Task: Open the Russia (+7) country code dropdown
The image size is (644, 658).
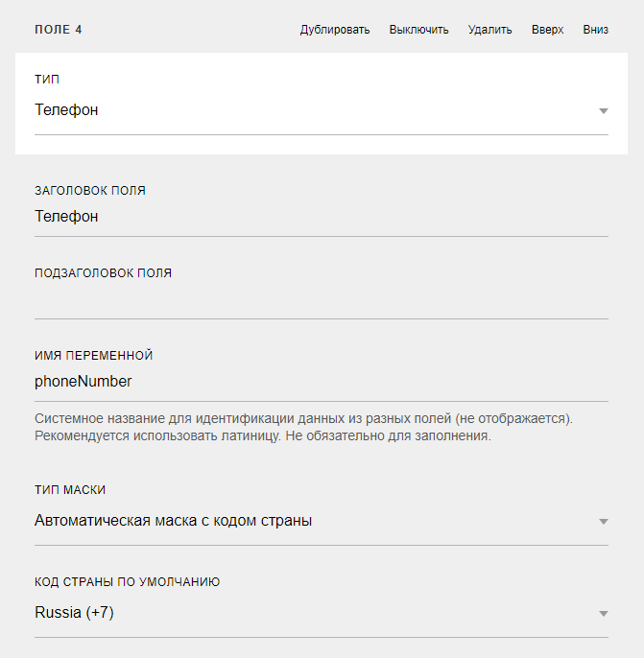Action: [x=307, y=613]
